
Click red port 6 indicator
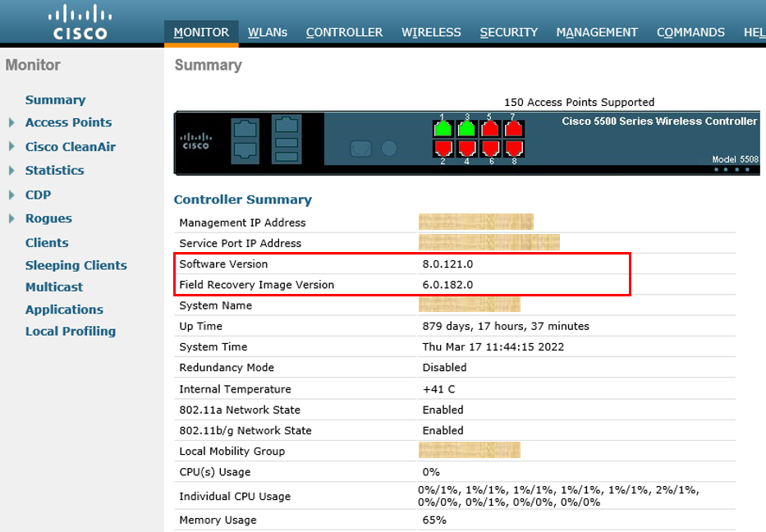[490, 148]
